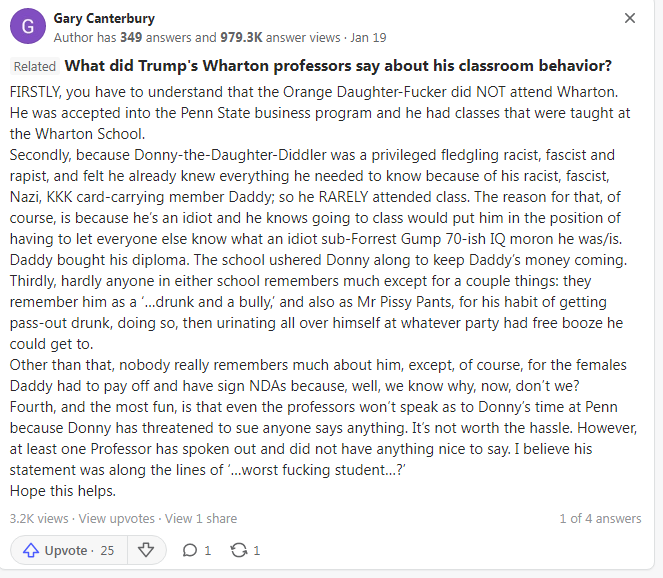663x578 pixels.
Task: Click the Hope this helps closing line
Action: [x=62, y=491]
